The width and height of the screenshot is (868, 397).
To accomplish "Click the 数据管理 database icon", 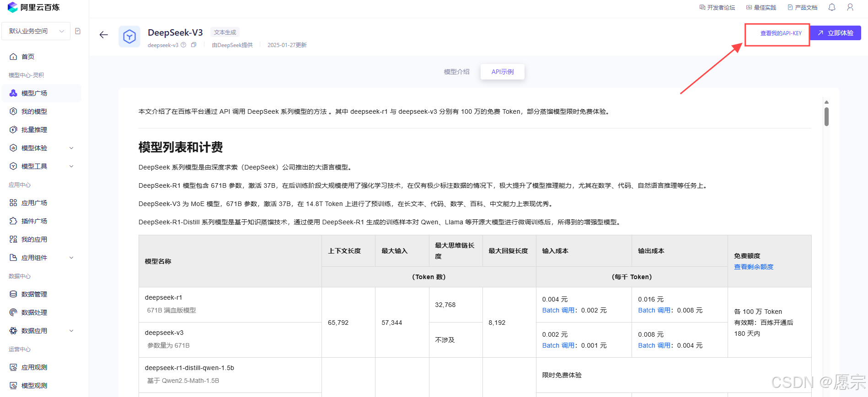I will [x=13, y=294].
